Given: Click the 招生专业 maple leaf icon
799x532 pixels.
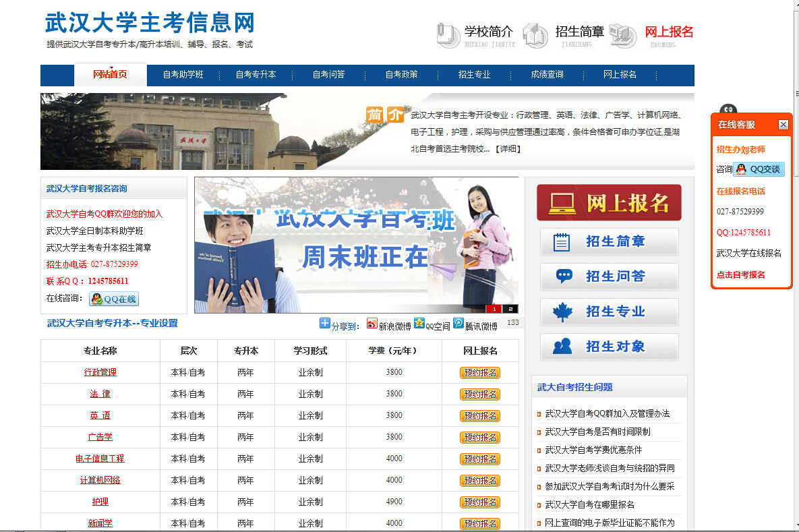Looking at the screenshot, I should (562, 312).
